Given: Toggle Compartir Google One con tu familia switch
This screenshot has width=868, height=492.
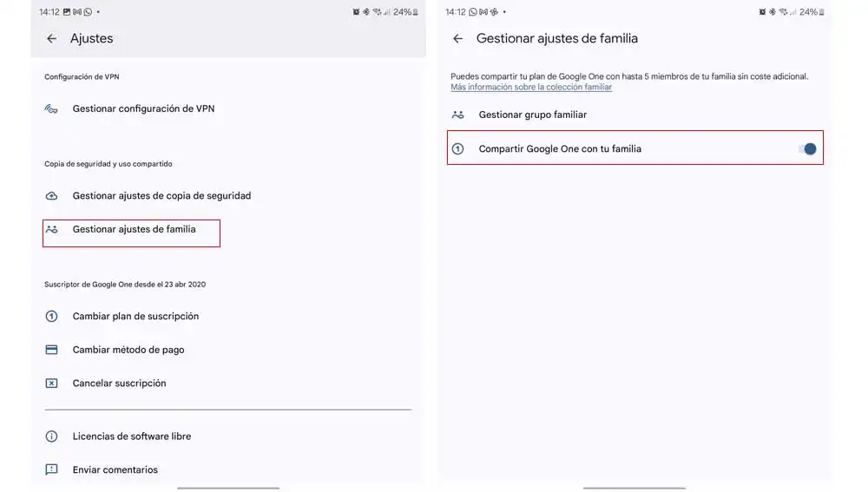Looking at the screenshot, I should 807,149.
